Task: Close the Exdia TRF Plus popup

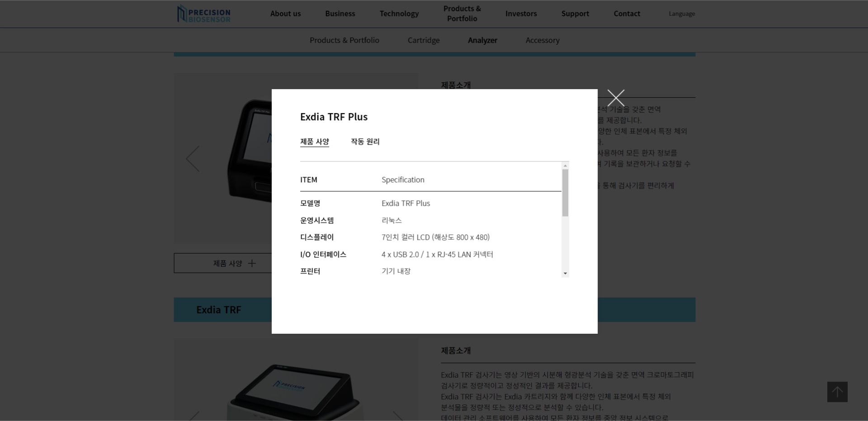Action: coord(616,98)
